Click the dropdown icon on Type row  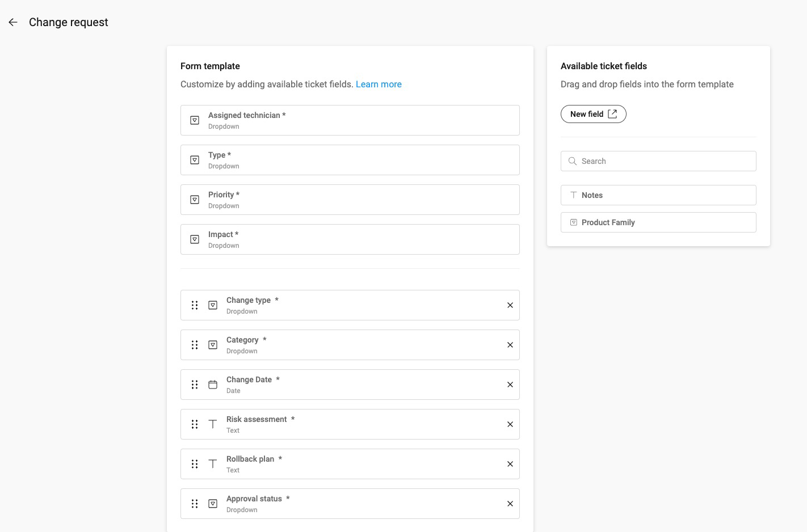pos(195,160)
